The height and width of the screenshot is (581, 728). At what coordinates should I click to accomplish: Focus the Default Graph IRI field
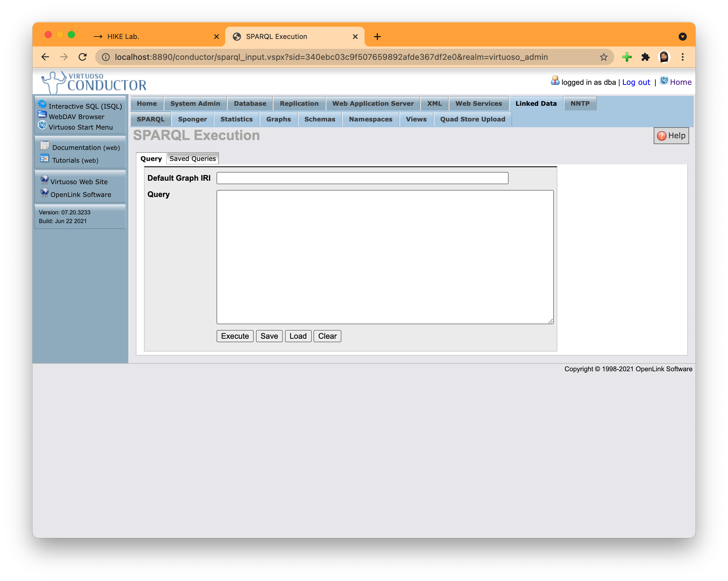[362, 178]
